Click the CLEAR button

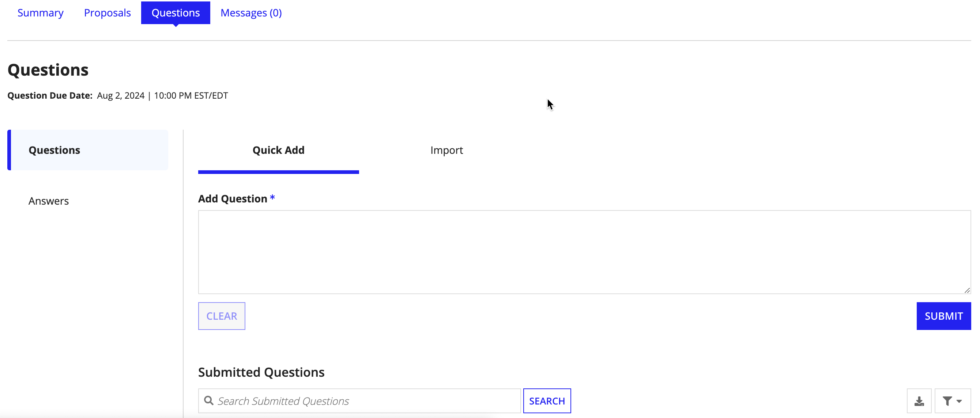coord(222,316)
